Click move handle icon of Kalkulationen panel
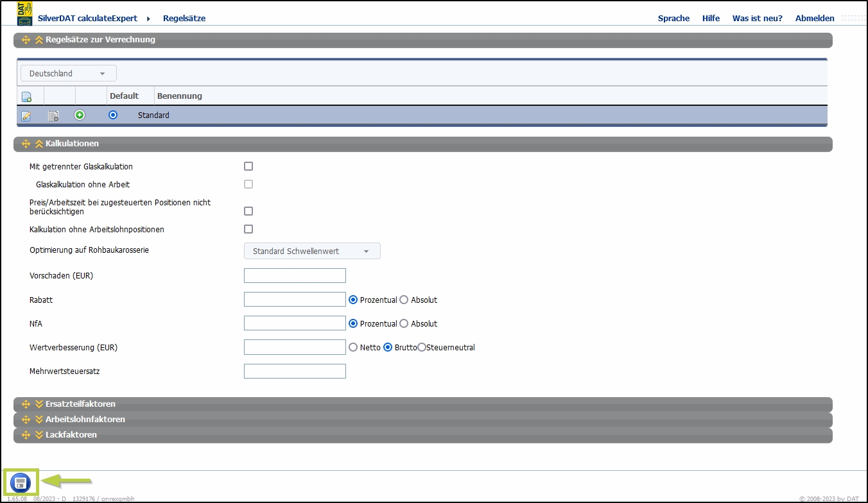868x503 pixels. 26,144
